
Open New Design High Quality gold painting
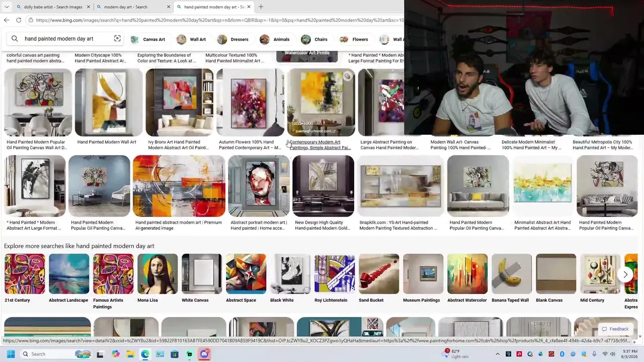[323, 186]
